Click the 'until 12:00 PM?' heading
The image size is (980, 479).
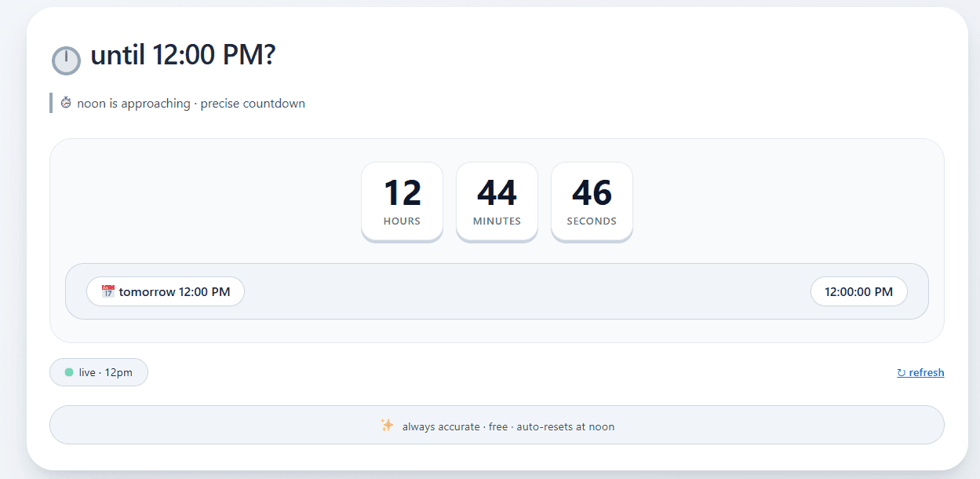click(183, 56)
